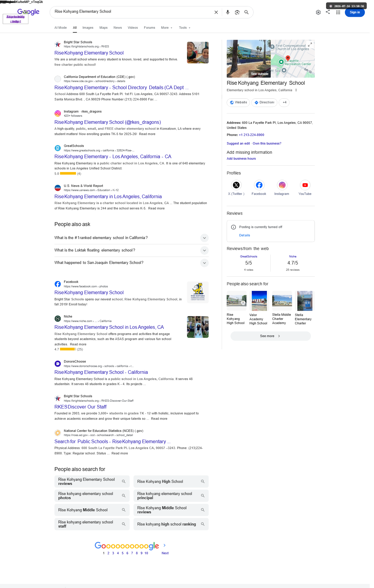Expand the map with the arrows icon
Screen dimensions: 374x588
click(x=310, y=45)
